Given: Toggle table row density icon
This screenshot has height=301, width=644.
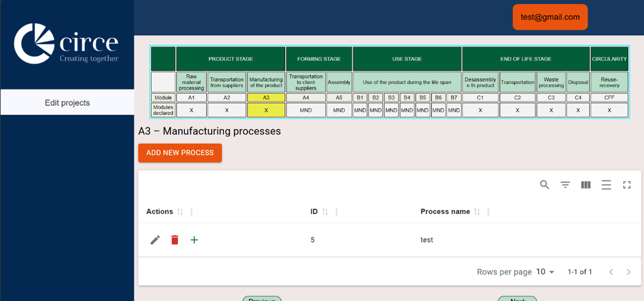Looking at the screenshot, I should [x=606, y=185].
